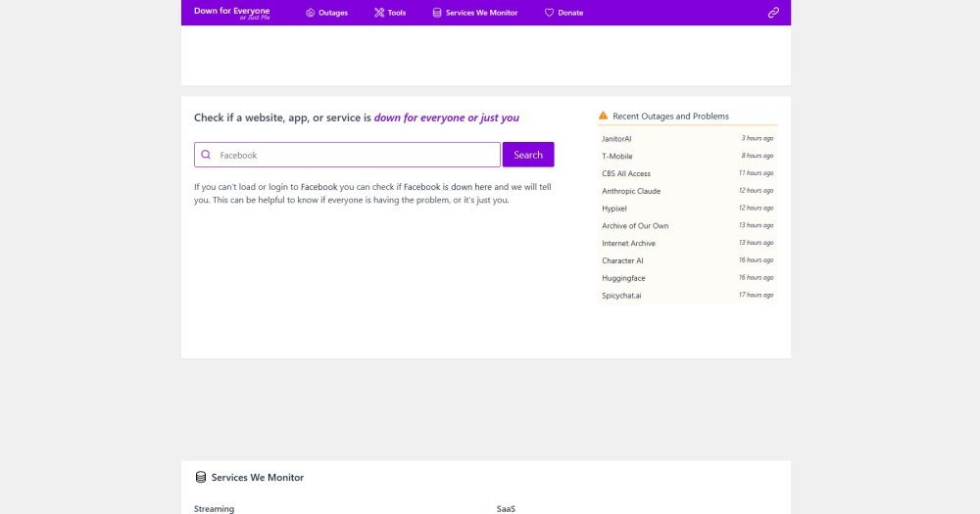
Task: Click the Services We Monitor section heading
Action: tap(258, 477)
